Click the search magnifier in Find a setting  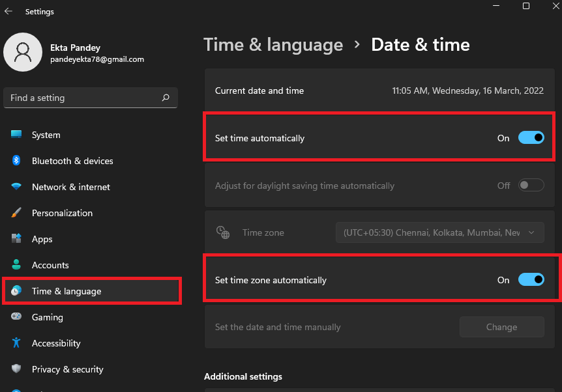pos(166,98)
